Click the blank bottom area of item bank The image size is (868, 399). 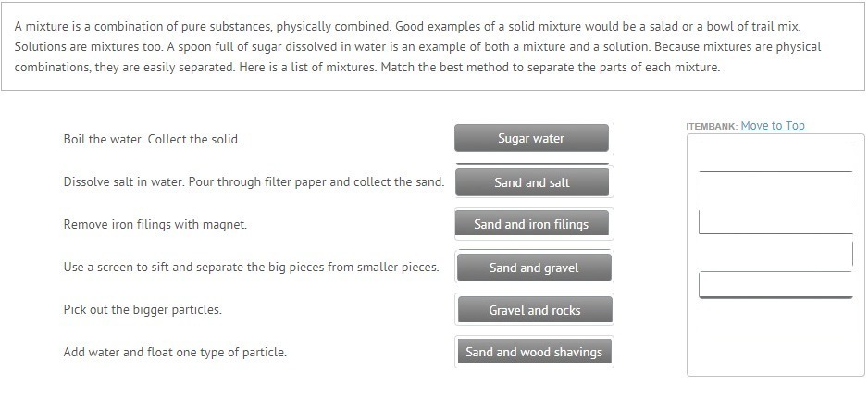coord(775,338)
